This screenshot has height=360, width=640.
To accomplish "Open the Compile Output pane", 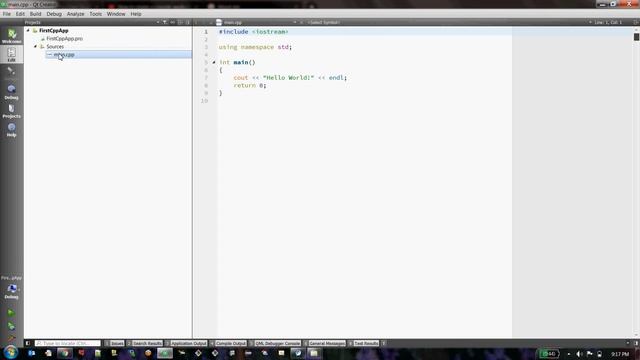I will [228, 343].
